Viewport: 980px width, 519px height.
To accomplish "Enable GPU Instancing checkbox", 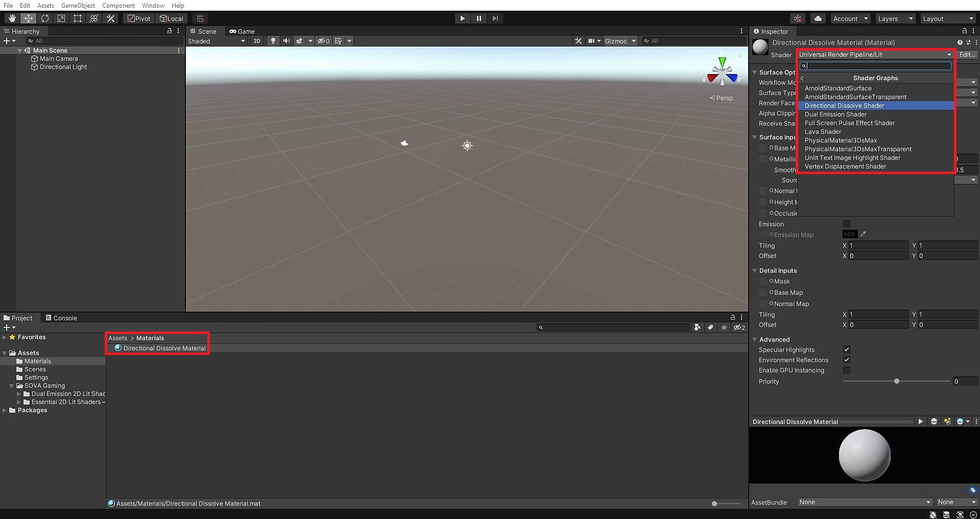I will (x=847, y=370).
